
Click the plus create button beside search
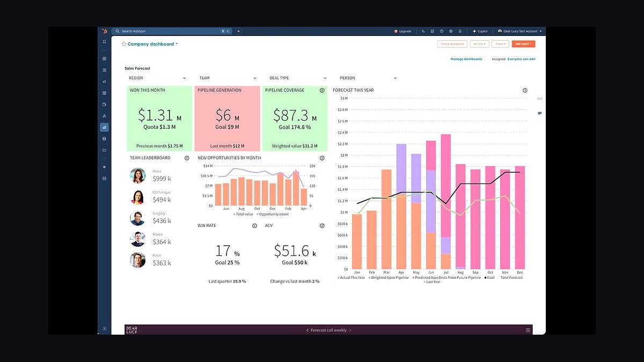(x=238, y=31)
